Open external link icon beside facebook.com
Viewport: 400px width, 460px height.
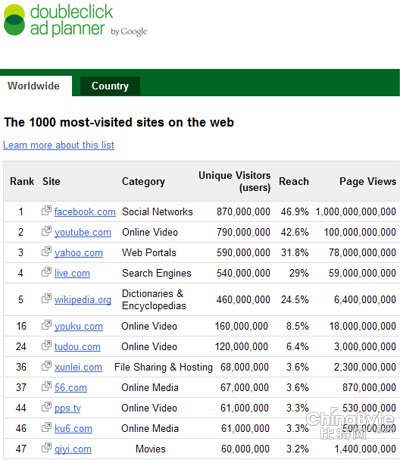tap(46, 211)
